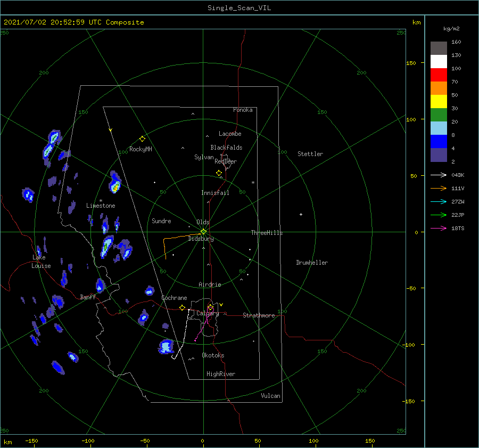Click the green 22JP track arrow

pos(439,215)
